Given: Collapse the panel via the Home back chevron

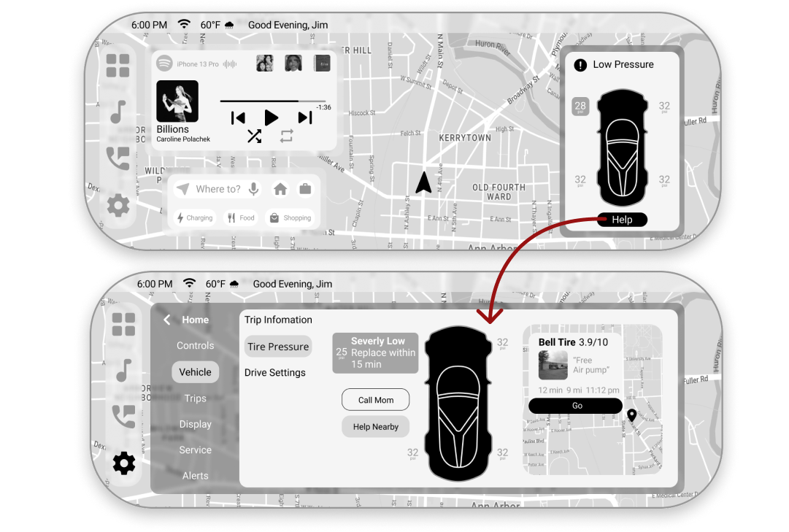Looking at the screenshot, I should pos(166,320).
